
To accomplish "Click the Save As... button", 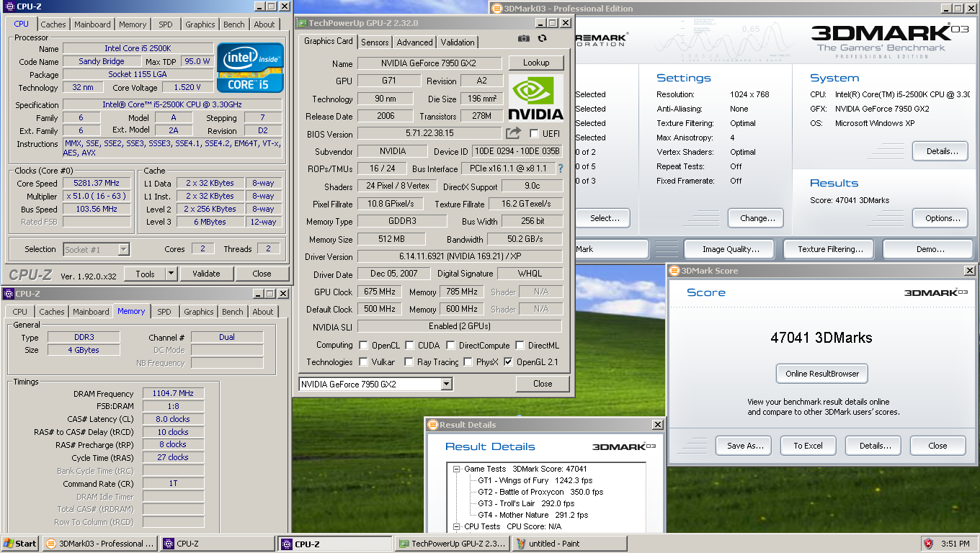I will [x=745, y=446].
